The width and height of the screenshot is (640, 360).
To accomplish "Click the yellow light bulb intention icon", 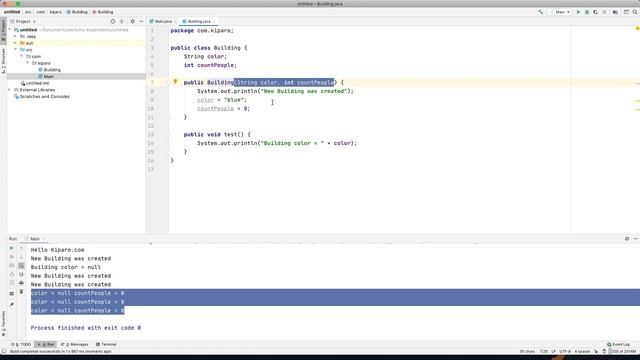I will pos(175,82).
